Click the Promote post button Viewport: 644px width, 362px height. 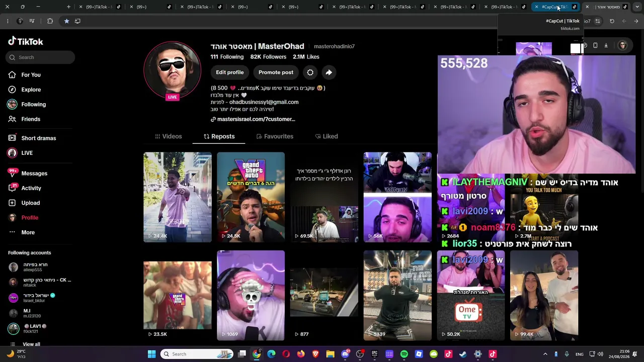point(276,72)
